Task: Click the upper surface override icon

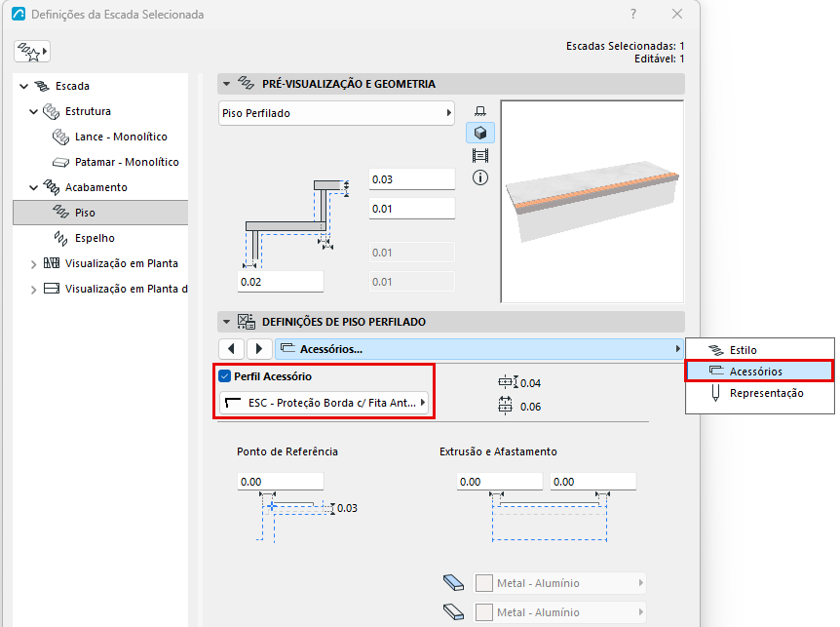Action: click(x=454, y=583)
